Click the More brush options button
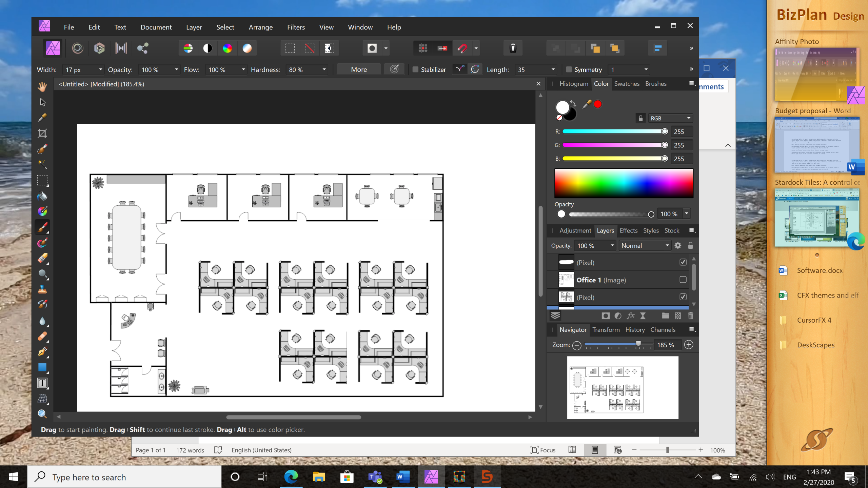 click(x=359, y=69)
